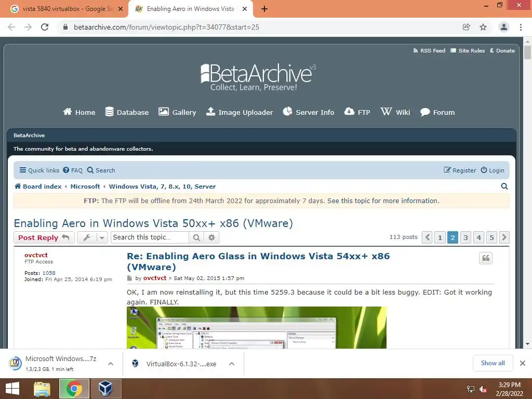Open ovctvct's post count 1058

point(49,273)
